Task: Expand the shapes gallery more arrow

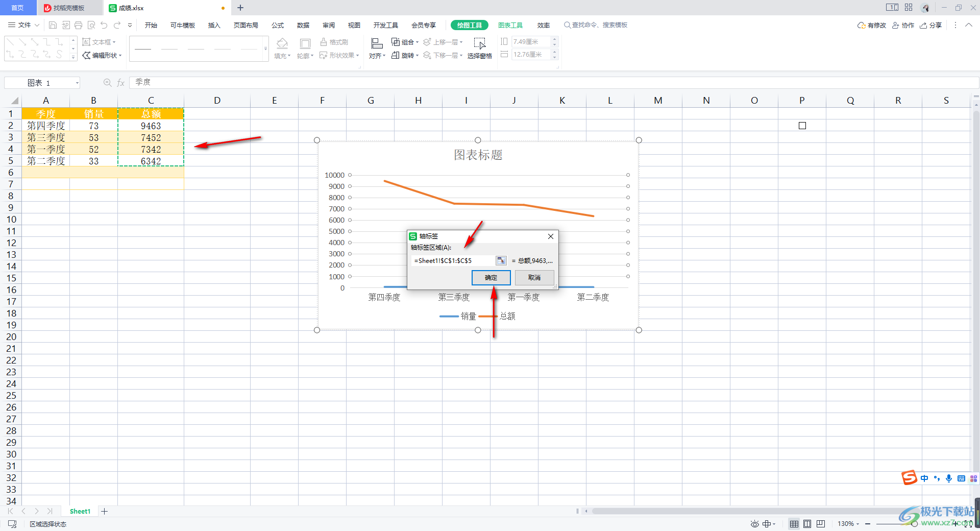Action: pos(73,57)
